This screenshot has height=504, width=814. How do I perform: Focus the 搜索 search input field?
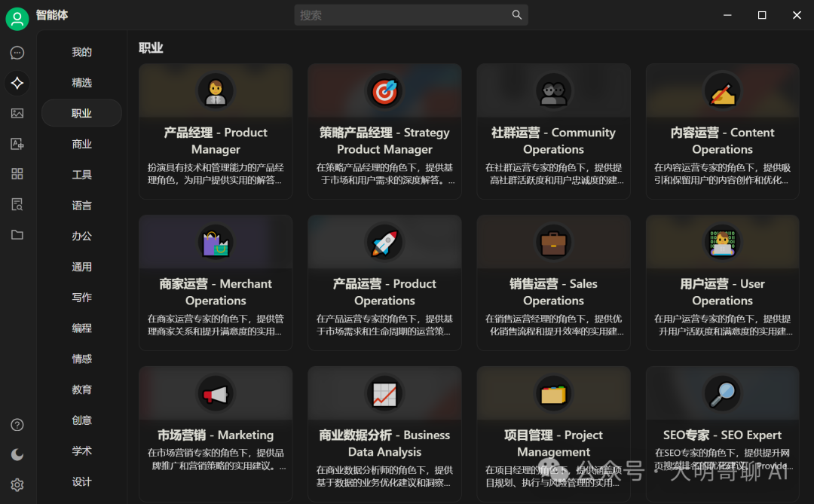click(x=411, y=15)
